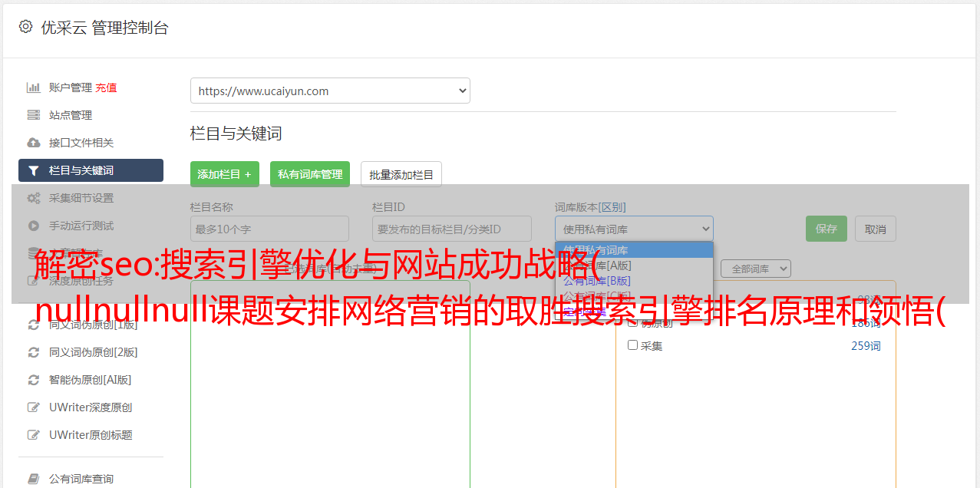Click the refresh icon for 智能伪原创[AI版]

tap(34, 380)
